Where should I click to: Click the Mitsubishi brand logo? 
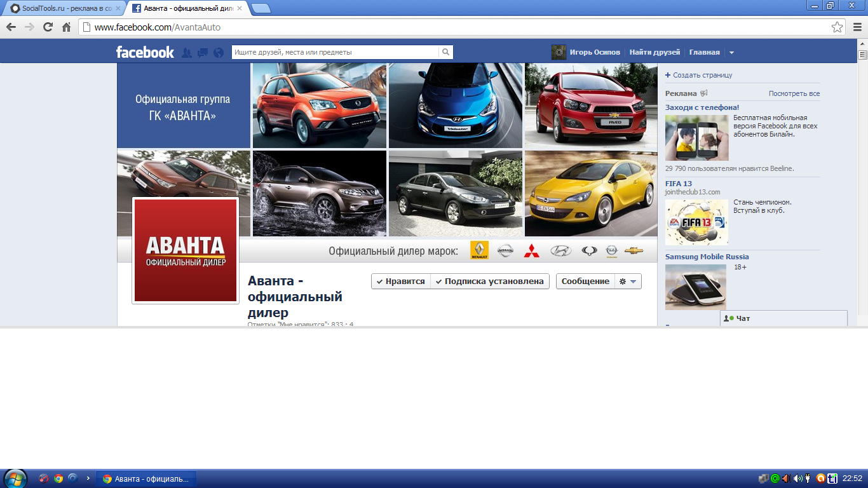pos(531,251)
